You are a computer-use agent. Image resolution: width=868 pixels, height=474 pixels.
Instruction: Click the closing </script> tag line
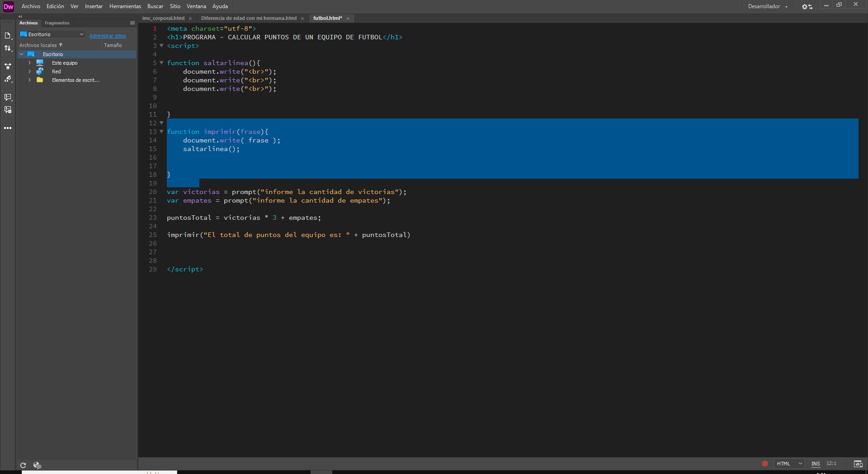tap(185, 269)
